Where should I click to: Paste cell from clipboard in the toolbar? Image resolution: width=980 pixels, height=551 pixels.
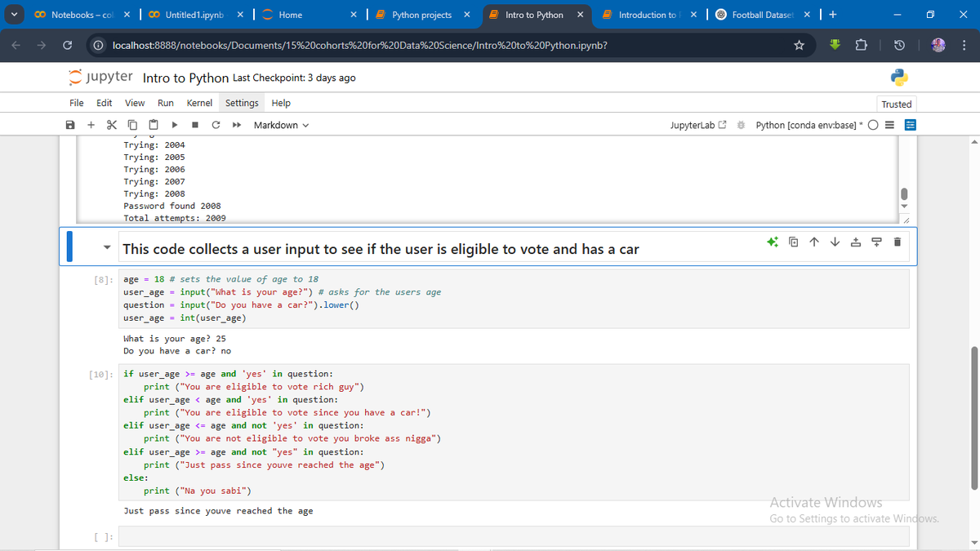point(153,125)
